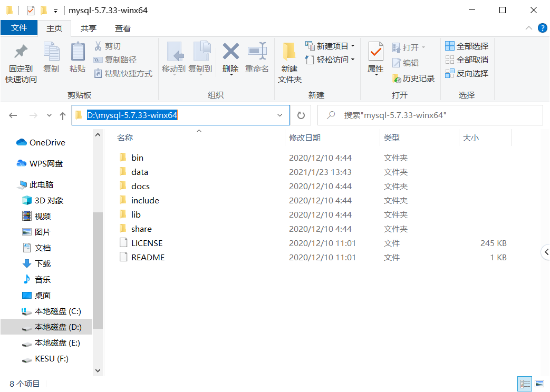The width and height of the screenshot is (550, 392).
Task: Open the New item dropdown
Action: tap(330, 46)
